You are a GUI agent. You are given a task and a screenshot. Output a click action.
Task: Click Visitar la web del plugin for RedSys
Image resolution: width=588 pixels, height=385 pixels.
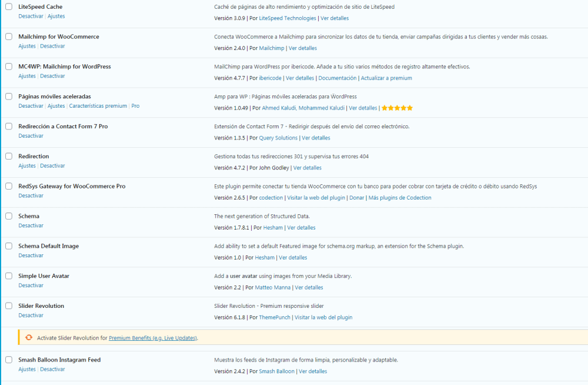click(x=316, y=198)
